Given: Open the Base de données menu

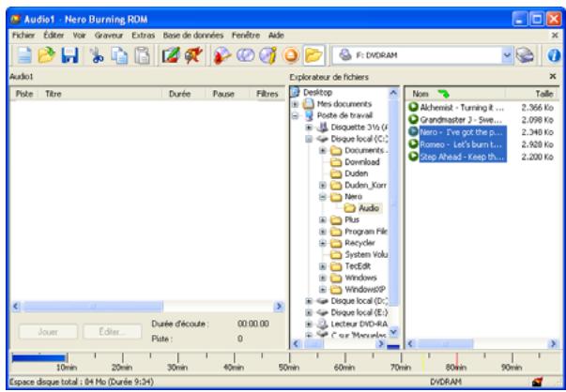Looking at the screenshot, I should click(x=193, y=36).
